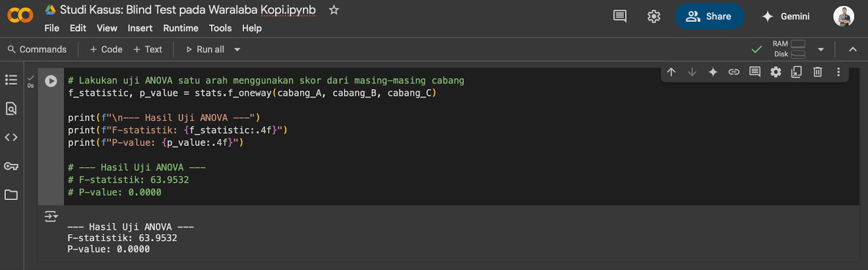The width and height of the screenshot is (868, 270).
Task: Delete the cell using trash icon
Action: [x=818, y=72]
